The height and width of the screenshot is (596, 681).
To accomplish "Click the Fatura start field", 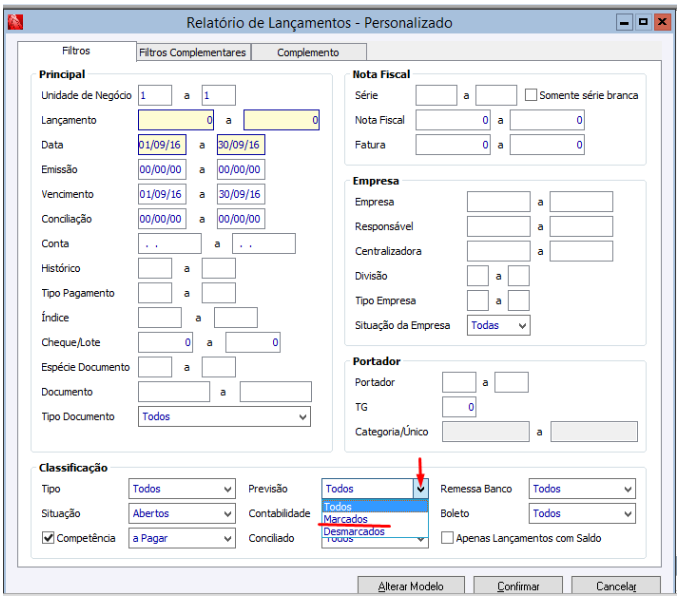I will tap(453, 145).
